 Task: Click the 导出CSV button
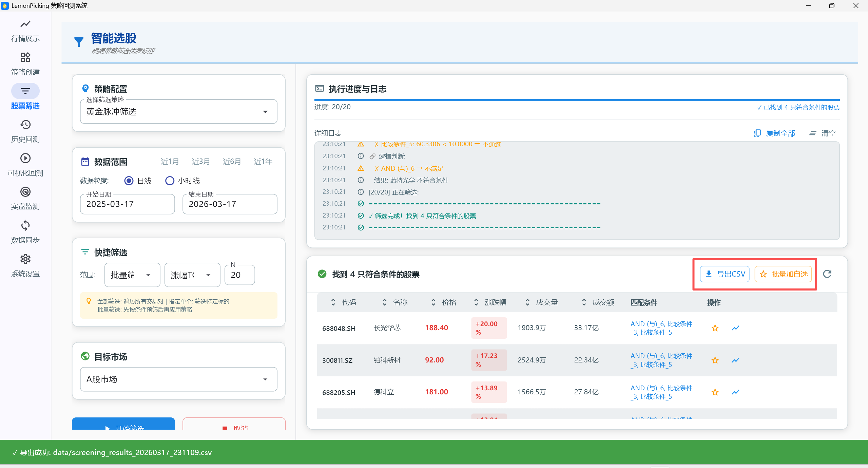pos(725,274)
